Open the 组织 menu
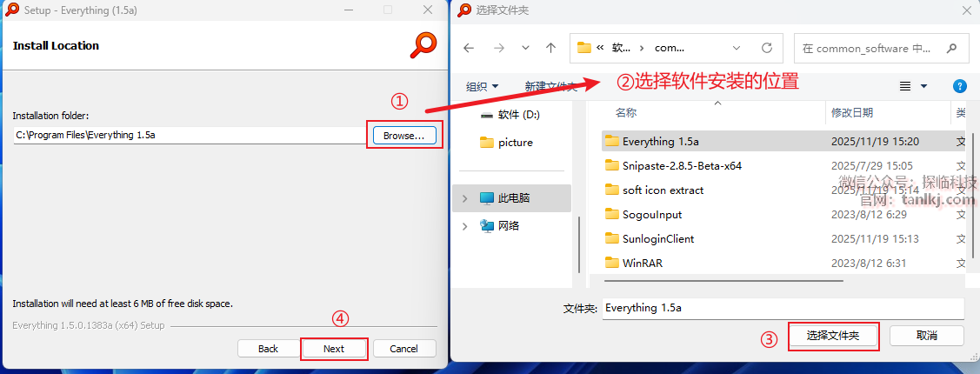Viewport: 980px width, 374px height. pos(483,86)
